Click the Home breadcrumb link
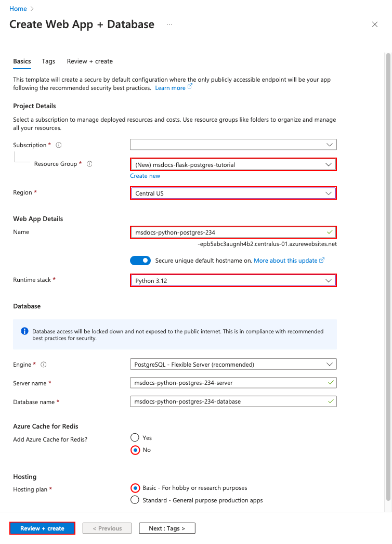Image resolution: width=392 pixels, height=544 pixels. tap(18, 8)
